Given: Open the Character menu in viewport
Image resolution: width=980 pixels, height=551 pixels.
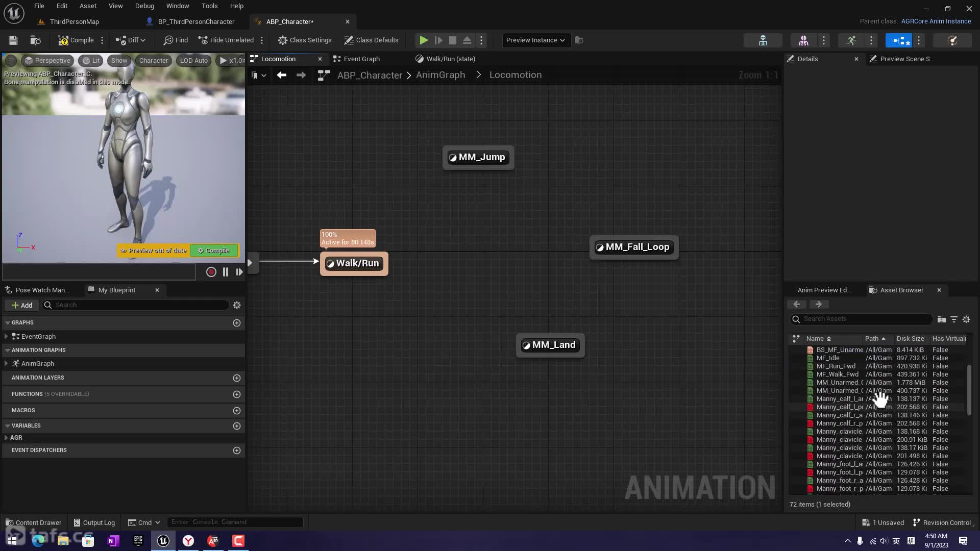Looking at the screenshot, I should [x=154, y=61].
